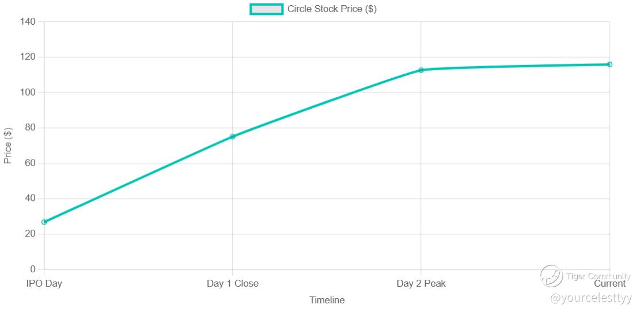Click the 60 y-axis tick label
This screenshot has height=312, width=644.
[x=30, y=163]
